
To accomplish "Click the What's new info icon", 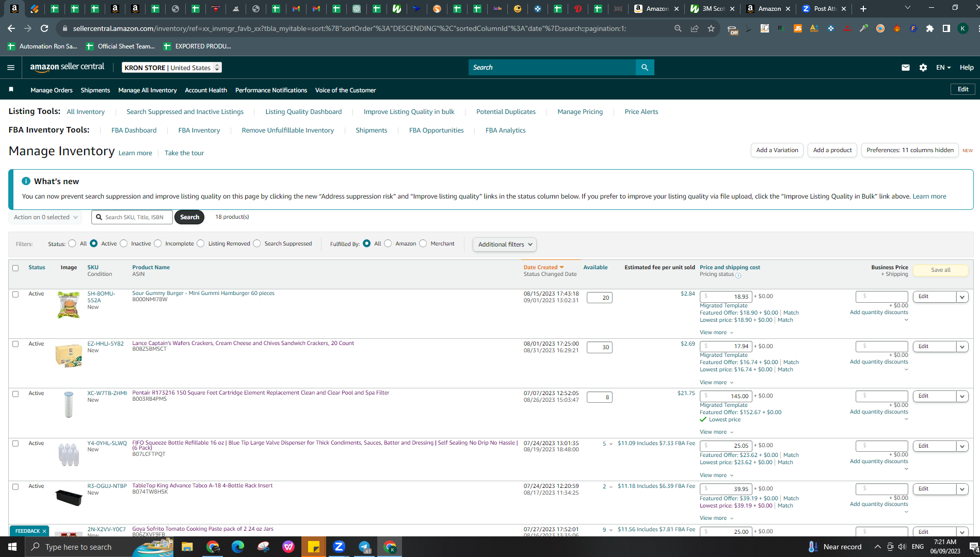I will (26, 181).
